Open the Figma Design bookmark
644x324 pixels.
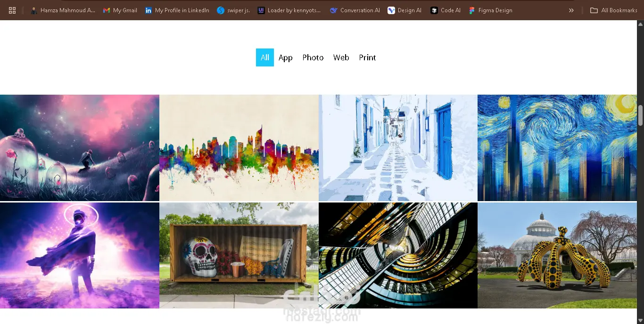coord(490,10)
